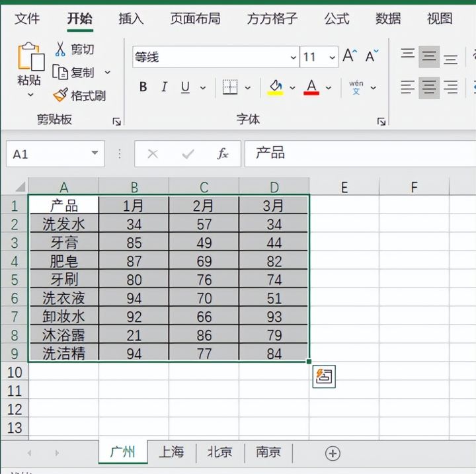This screenshot has height=474, width=476.
Task: Toggle bold formatting
Action: (x=143, y=87)
